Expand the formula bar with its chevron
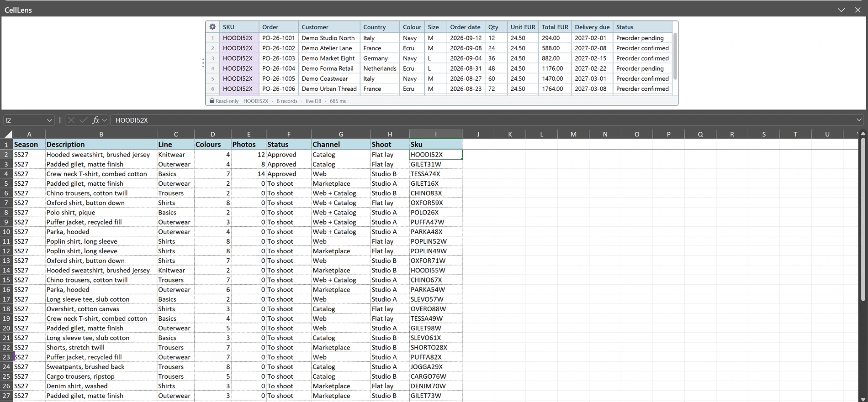Screen dimensions: 868x402 coord(859,120)
